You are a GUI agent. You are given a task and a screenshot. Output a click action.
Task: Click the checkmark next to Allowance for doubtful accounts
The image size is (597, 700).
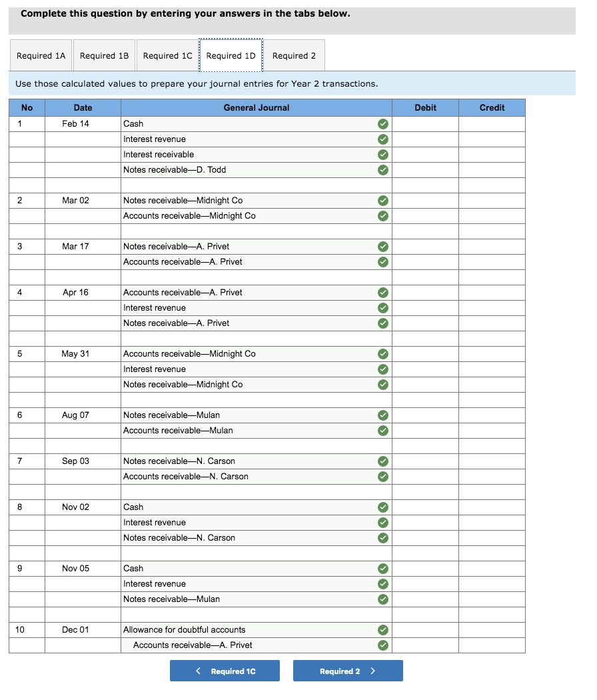tap(383, 630)
